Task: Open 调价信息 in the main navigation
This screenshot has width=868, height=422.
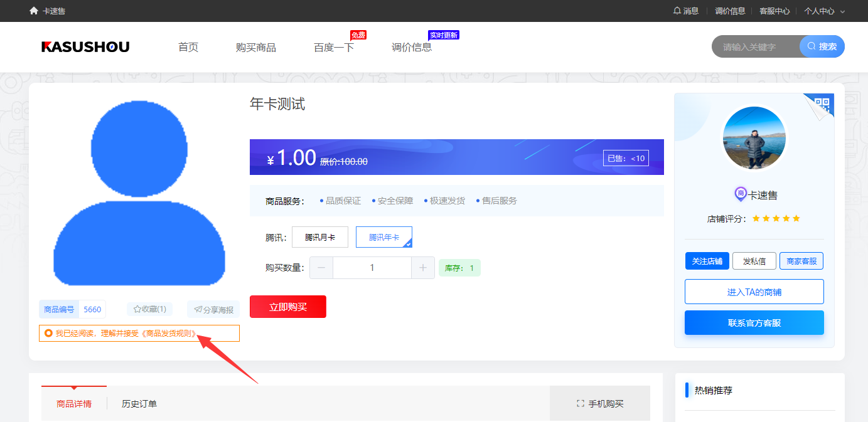Action: tap(412, 47)
